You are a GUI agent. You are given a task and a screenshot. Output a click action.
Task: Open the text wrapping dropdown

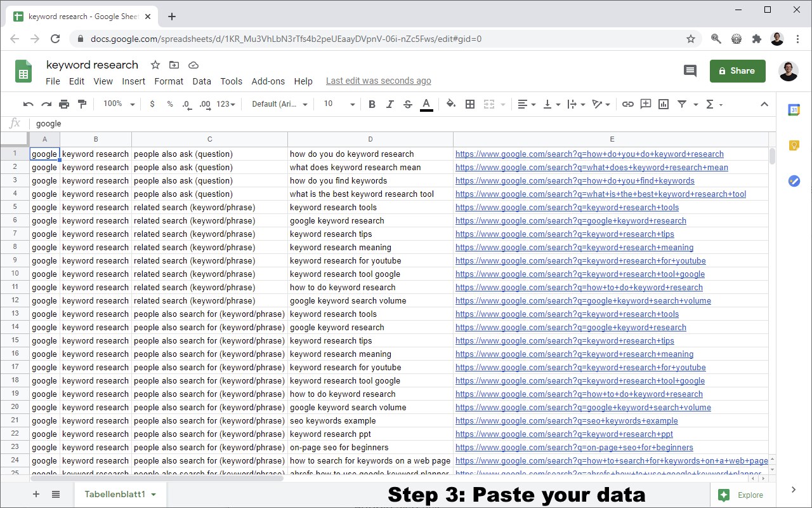click(x=575, y=104)
